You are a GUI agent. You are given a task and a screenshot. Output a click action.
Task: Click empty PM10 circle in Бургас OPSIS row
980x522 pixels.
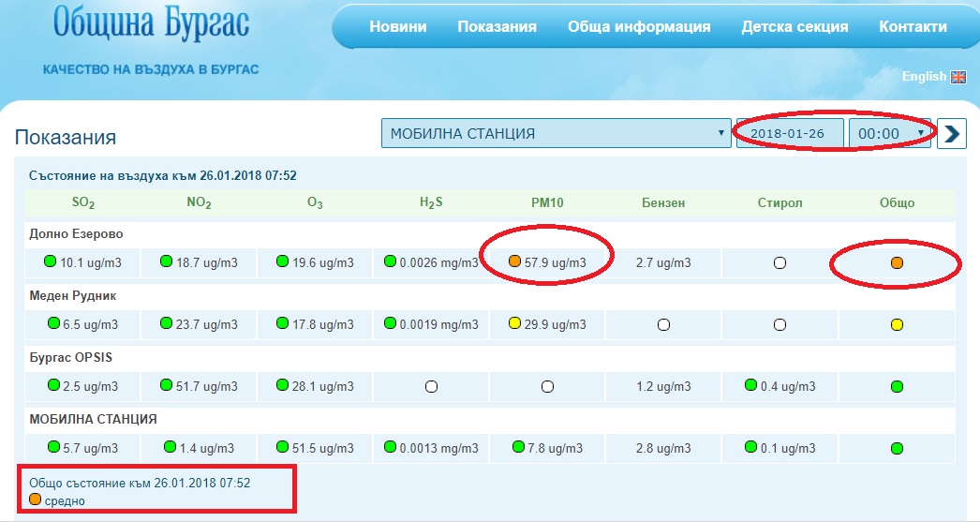(547, 387)
